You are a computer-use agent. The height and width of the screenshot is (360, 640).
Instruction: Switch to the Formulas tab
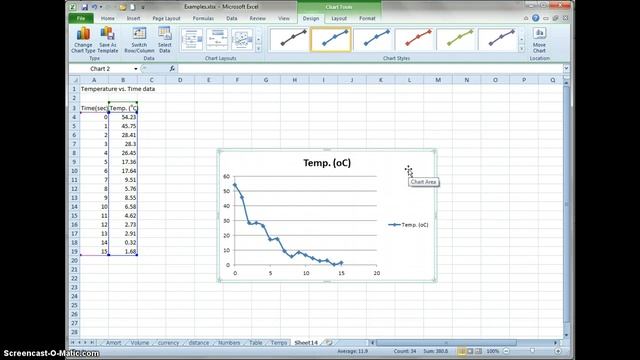click(x=203, y=18)
